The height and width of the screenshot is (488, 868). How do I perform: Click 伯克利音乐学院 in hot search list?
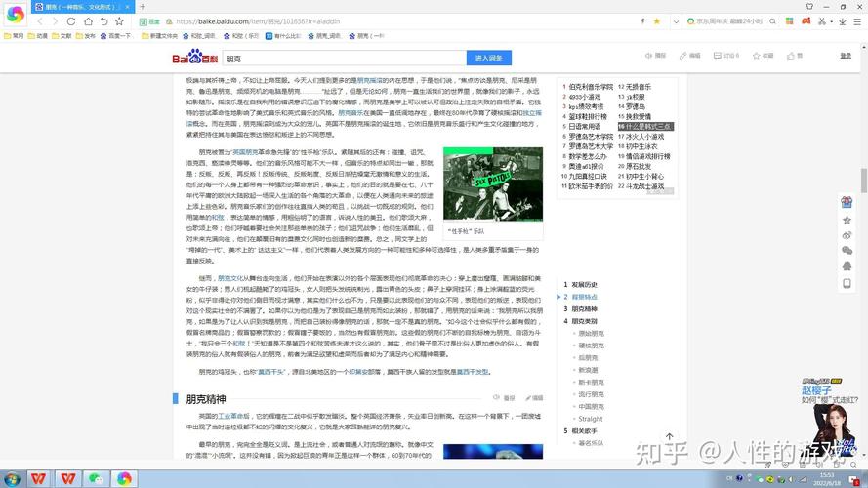591,87
